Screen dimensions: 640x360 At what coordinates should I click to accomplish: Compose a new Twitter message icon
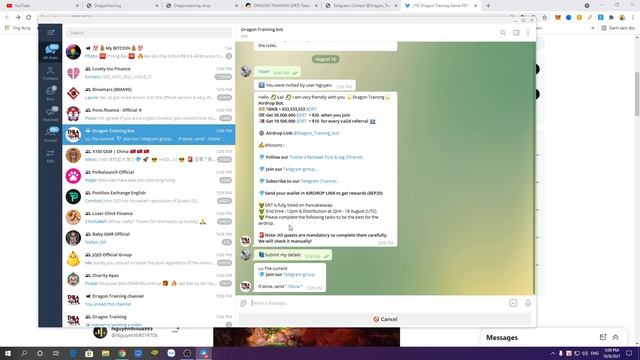[603, 337]
